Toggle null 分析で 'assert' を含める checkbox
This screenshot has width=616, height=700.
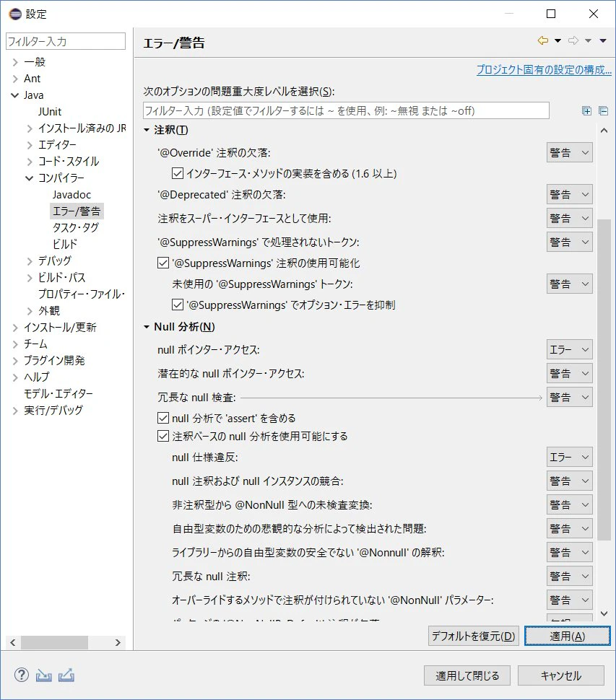click(x=163, y=418)
